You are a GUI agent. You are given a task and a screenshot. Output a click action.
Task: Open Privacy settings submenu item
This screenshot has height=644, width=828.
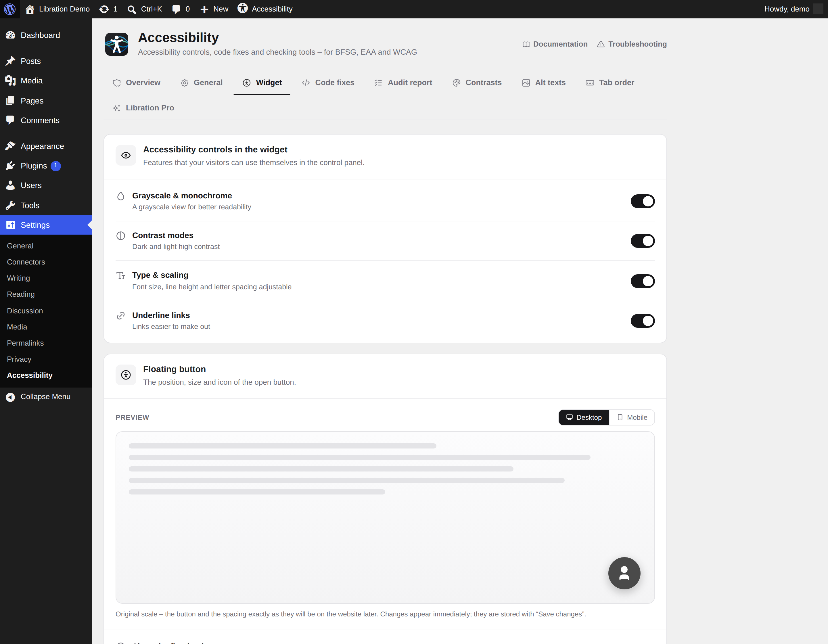point(19,359)
